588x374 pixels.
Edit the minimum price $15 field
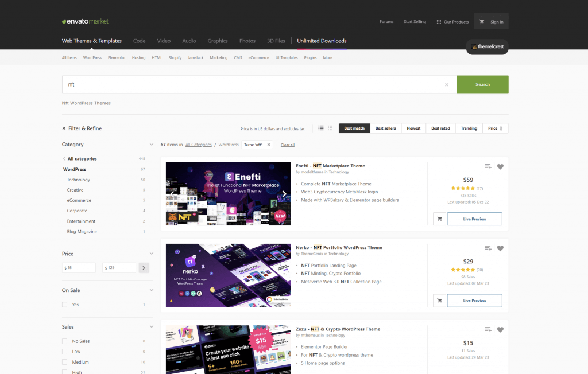tap(79, 268)
